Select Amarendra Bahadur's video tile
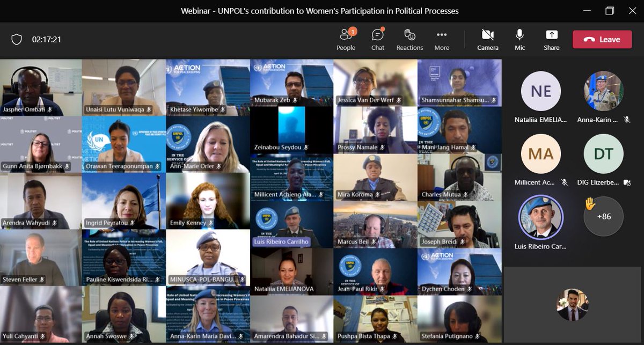The width and height of the screenshot is (644, 345). 292,319
